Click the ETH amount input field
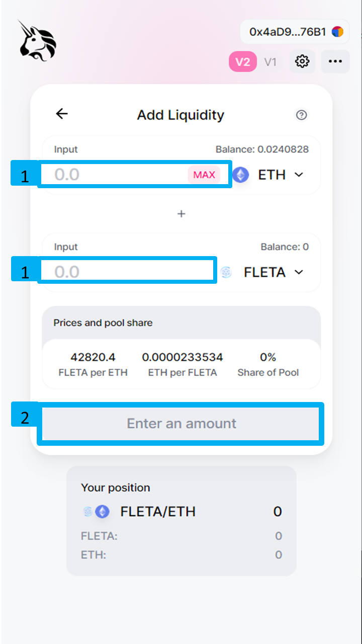362x644 pixels. 116,175
